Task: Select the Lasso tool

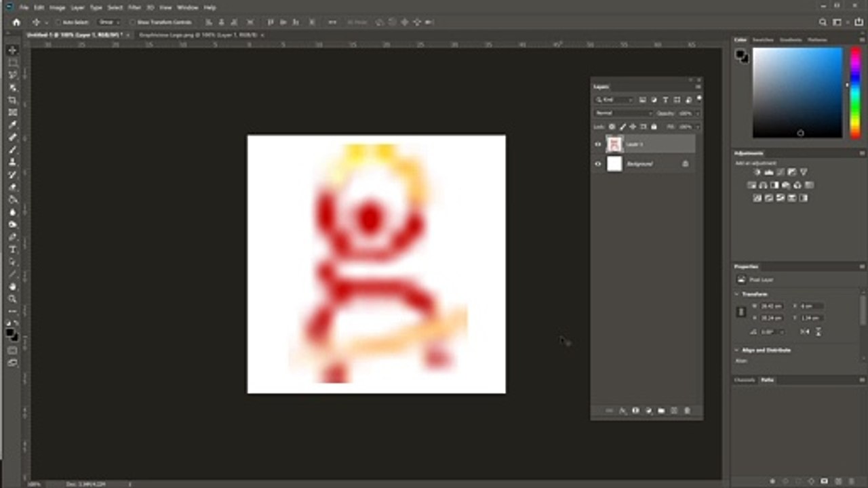Action: [x=12, y=75]
